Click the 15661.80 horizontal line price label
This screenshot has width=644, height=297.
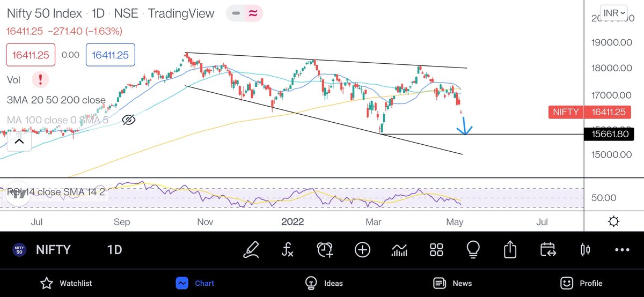tap(609, 134)
